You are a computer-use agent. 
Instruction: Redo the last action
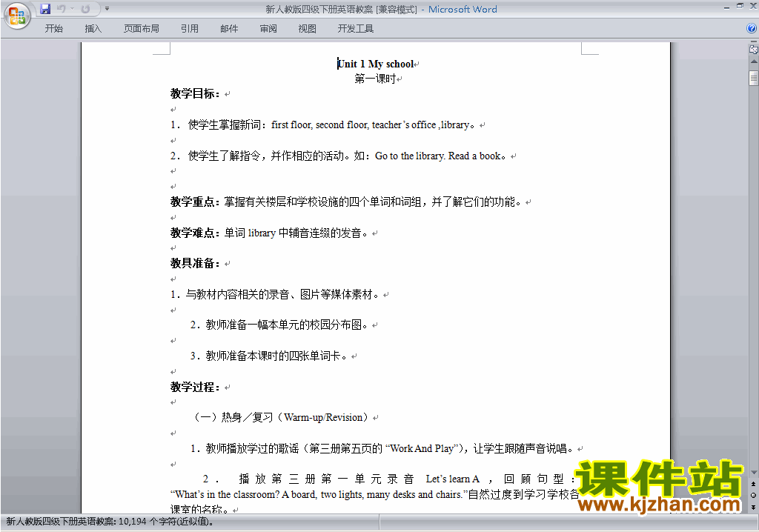(86, 9)
